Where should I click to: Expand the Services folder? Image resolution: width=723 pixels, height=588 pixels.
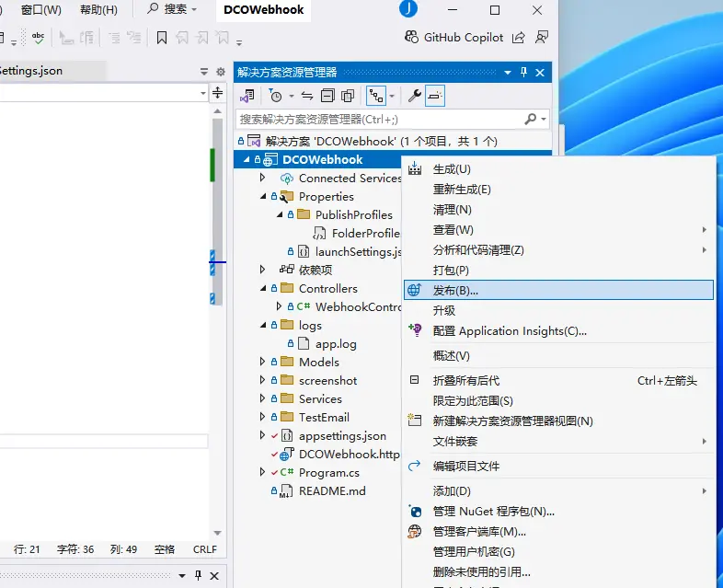pos(262,398)
